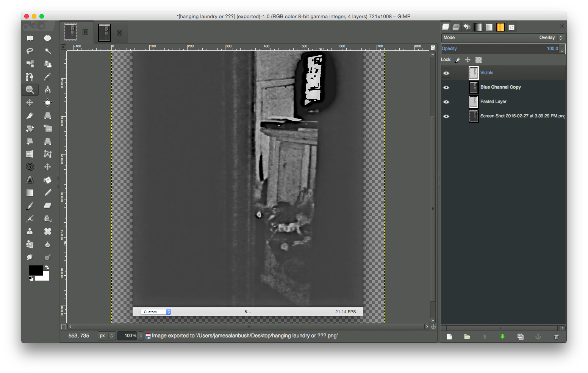Viewport: 588px width, 373px height.
Task: Create a new layer group
Action: (x=467, y=337)
